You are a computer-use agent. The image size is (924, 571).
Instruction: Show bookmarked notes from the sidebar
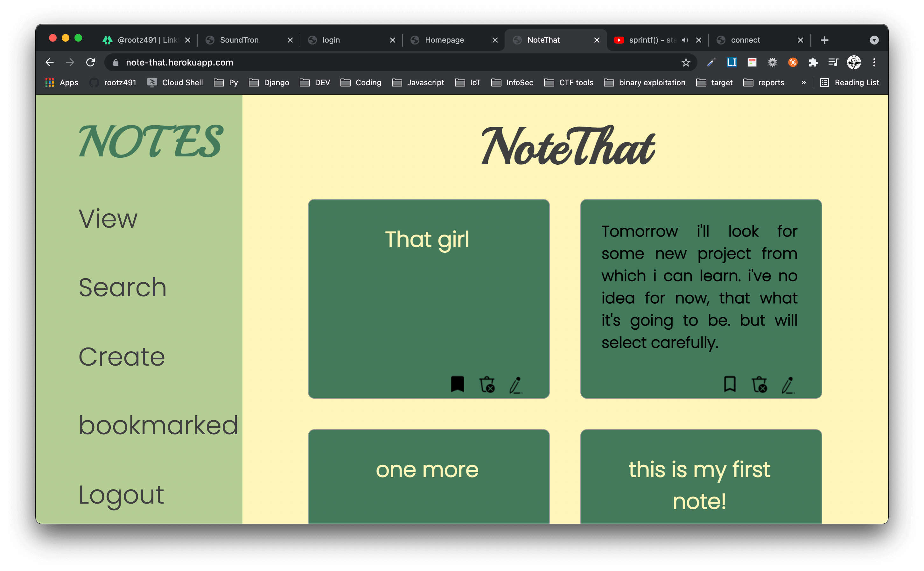coord(158,425)
